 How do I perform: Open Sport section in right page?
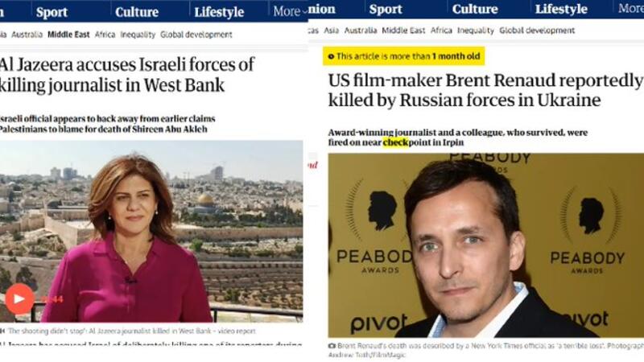[386, 9]
